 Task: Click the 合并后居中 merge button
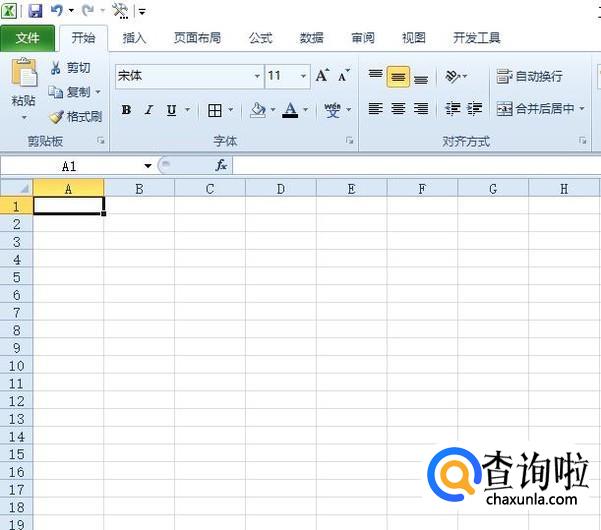click(540, 109)
